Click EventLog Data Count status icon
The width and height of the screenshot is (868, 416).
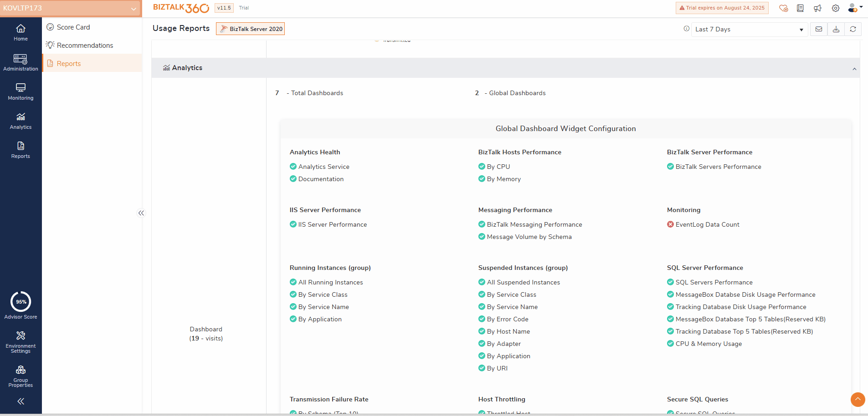pyautogui.click(x=670, y=224)
